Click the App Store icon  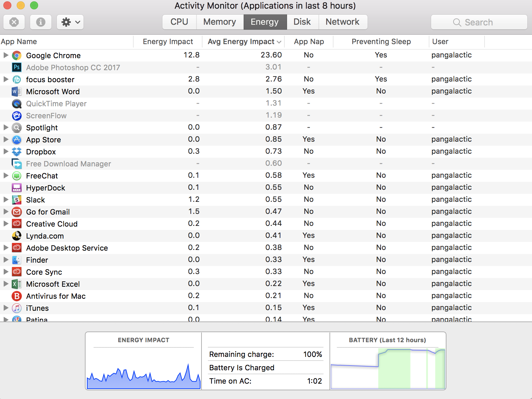point(17,140)
